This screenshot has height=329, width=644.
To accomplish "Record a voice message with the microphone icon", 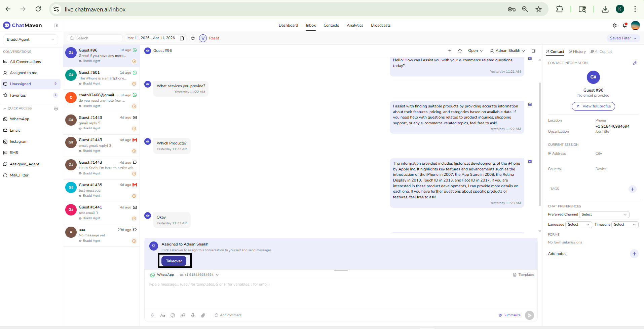I will tap(193, 315).
